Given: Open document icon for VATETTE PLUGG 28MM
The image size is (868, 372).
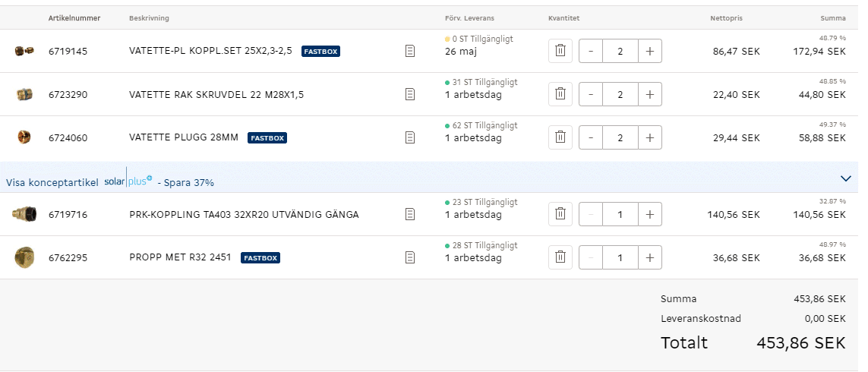Looking at the screenshot, I should point(410,137).
